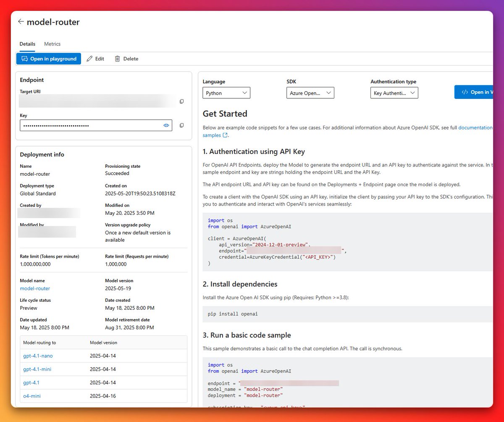The image size is (504, 422).
Task: Click heading '2. Install dependencies'
Action: (240, 284)
